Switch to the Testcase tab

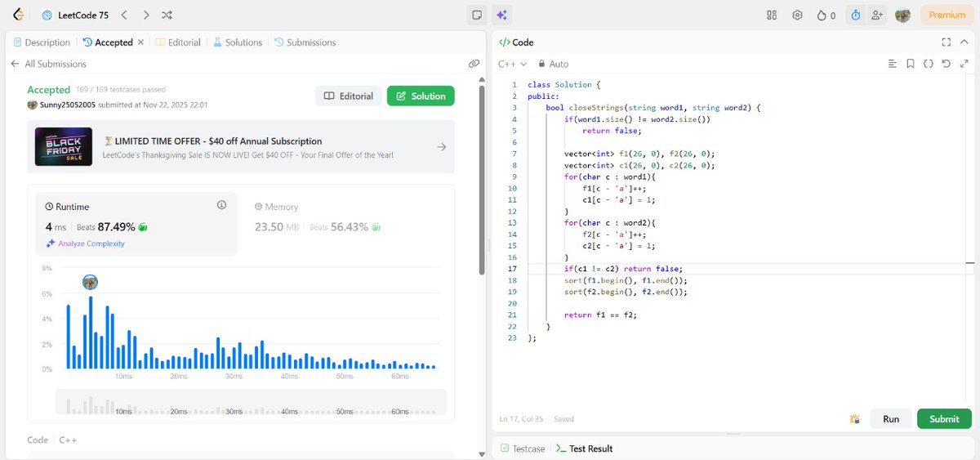(x=522, y=449)
